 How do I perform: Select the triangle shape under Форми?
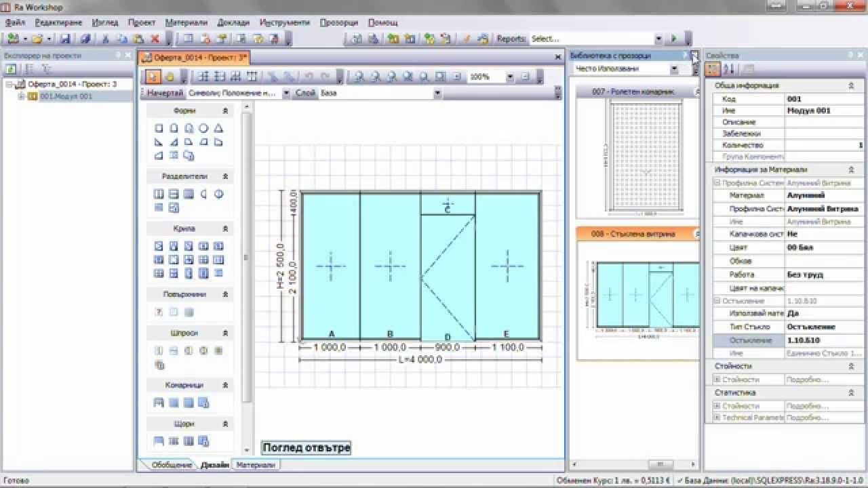click(x=218, y=127)
